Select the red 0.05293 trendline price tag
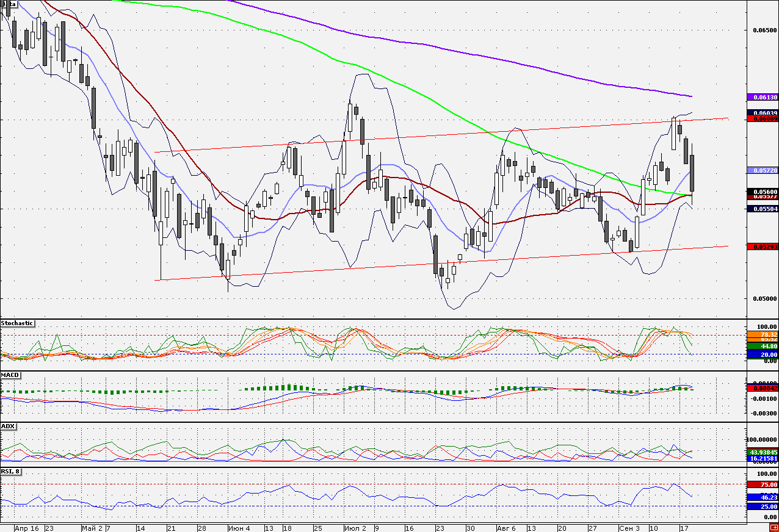This screenshot has width=779, height=532. coord(762,246)
